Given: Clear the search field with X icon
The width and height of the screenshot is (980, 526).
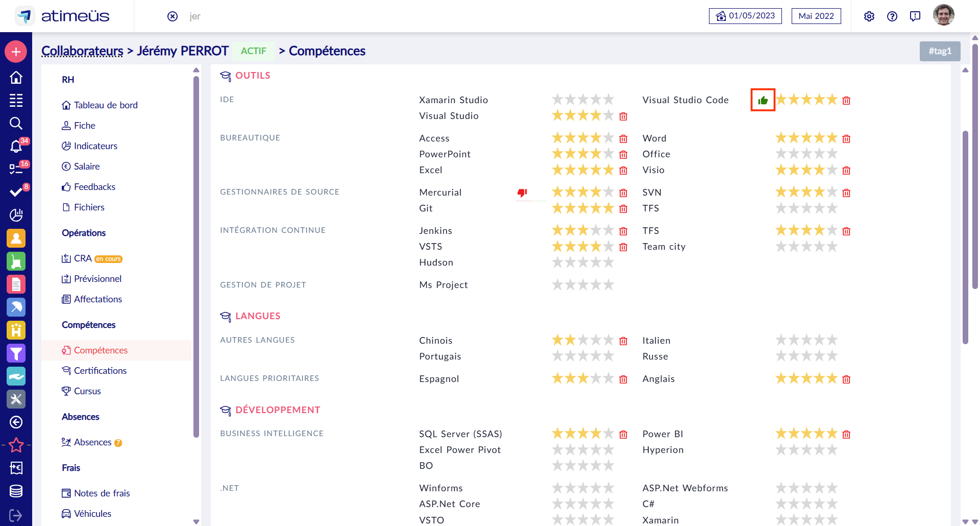Looking at the screenshot, I should pos(173,16).
